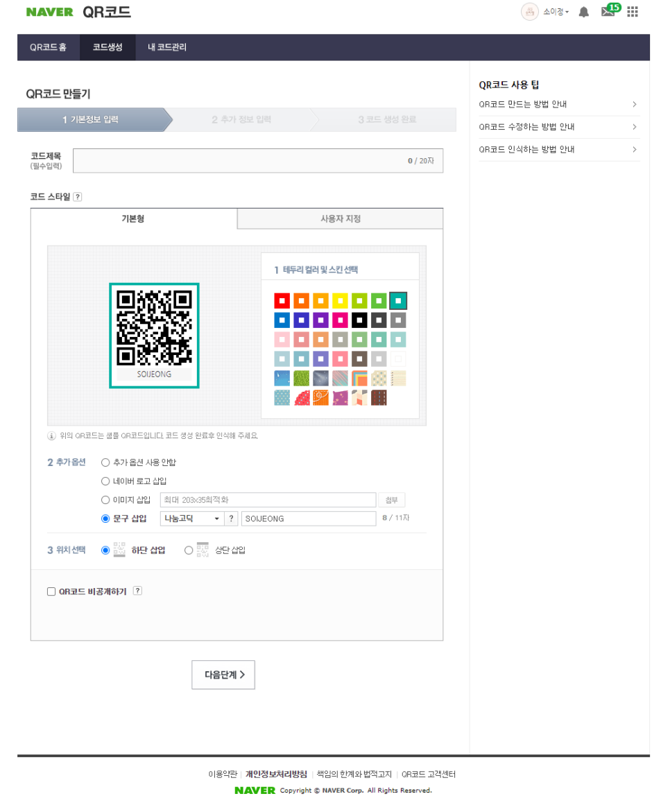Open the mail envelope icon

pyautogui.click(x=608, y=12)
